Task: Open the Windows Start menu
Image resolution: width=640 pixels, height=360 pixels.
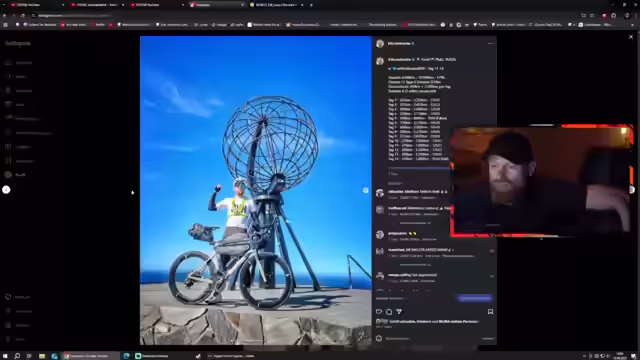Action: tap(5, 356)
